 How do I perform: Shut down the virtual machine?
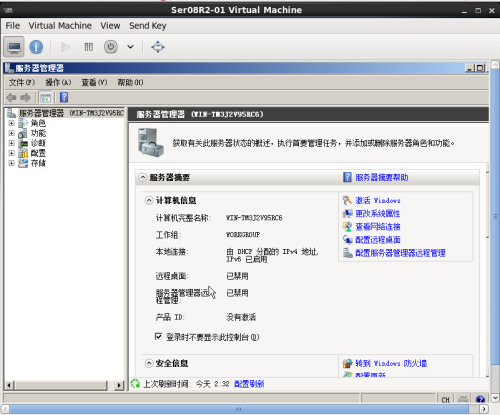pyautogui.click(x=111, y=47)
